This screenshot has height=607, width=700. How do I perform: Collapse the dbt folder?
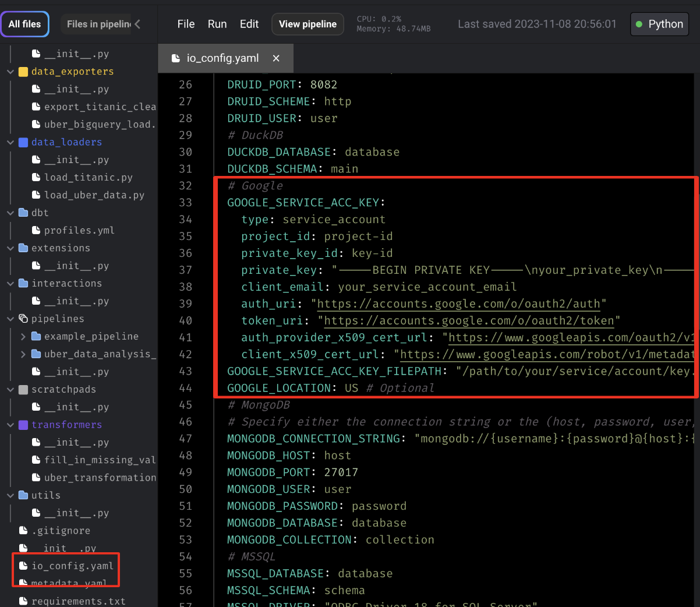[x=10, y=213]
